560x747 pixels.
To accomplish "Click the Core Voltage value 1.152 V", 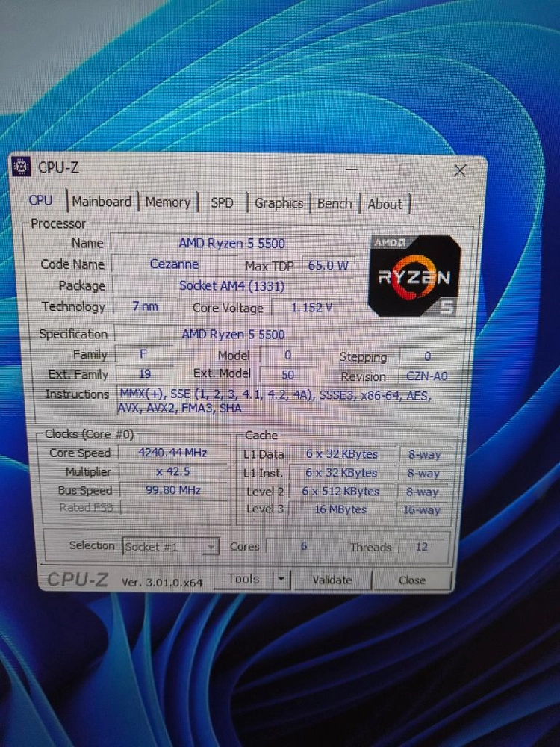I will click(312, 308).
